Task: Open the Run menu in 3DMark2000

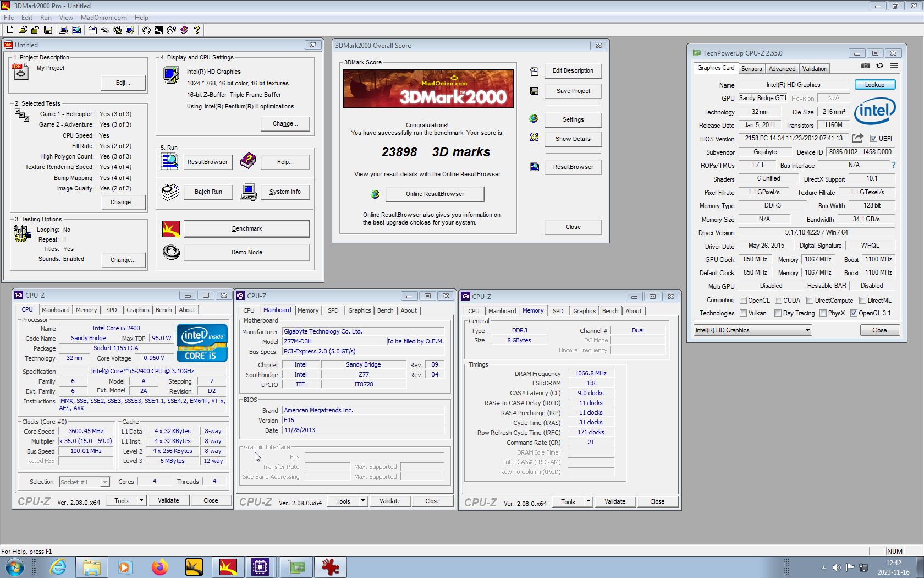Action: (46, 18)
